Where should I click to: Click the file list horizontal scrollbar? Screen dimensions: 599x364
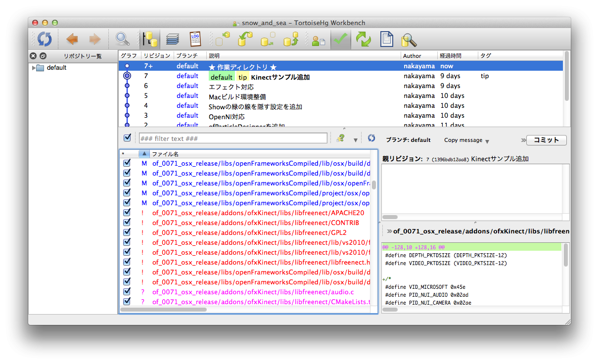(x=163, y=310)
